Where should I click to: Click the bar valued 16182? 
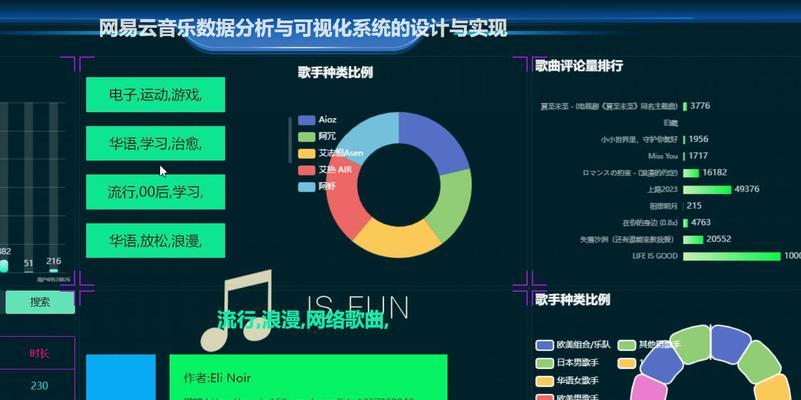click(691, 173)
